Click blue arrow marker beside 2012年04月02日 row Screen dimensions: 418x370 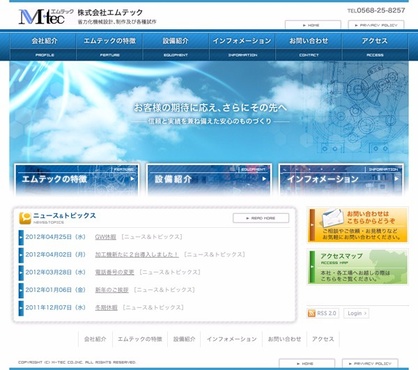click(21, 255)
